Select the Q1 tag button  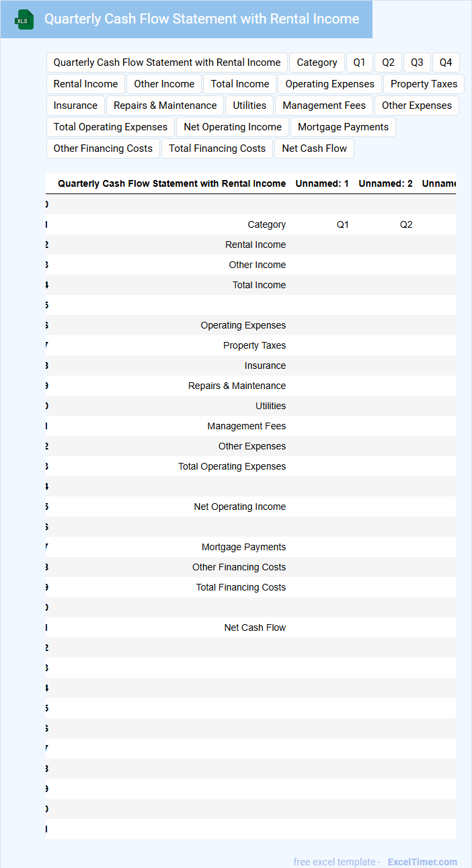(x=359, y=62)
